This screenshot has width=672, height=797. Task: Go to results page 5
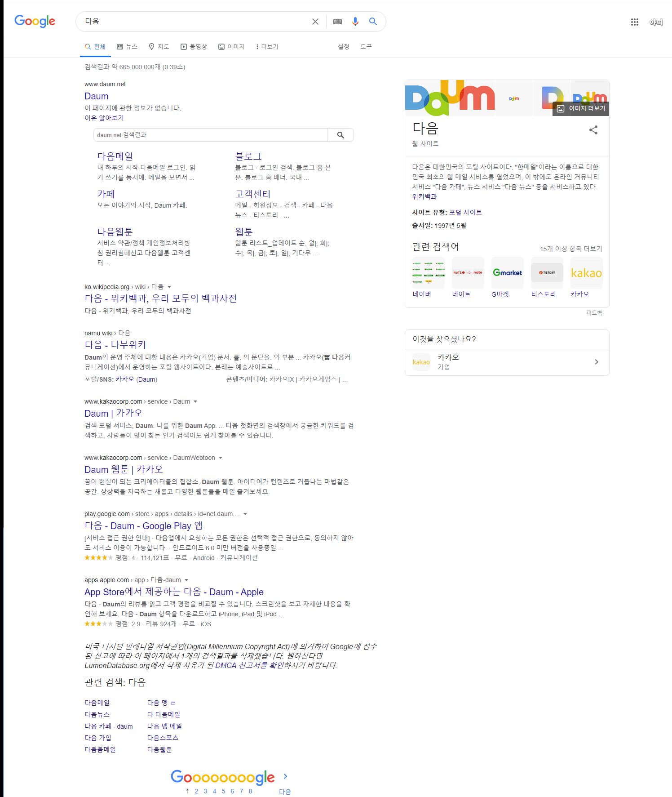point(223,791)
